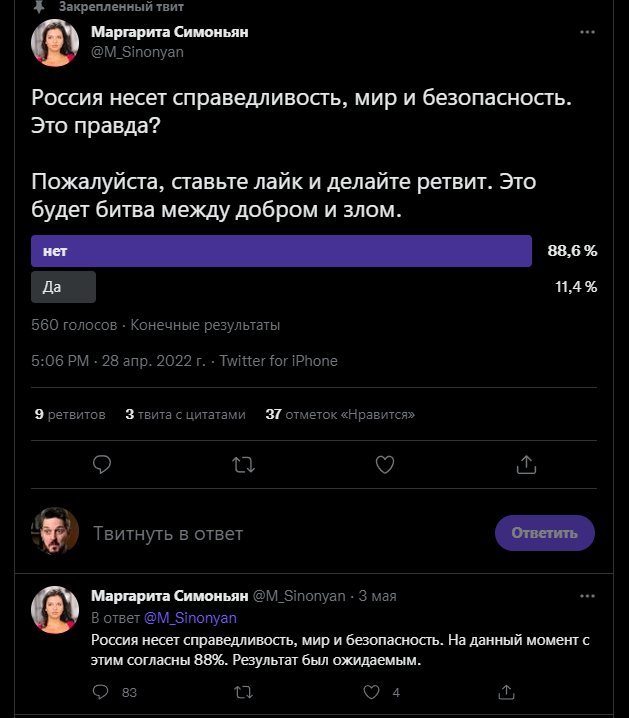Click the retweet icon under the poll tweet
629x718 pixels.
point(243,464)
